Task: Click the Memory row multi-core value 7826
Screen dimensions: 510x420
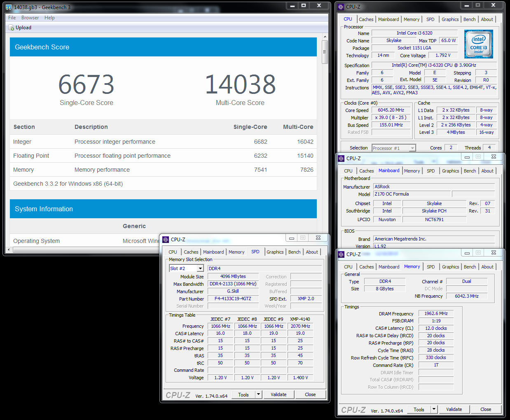Action: 307,170
